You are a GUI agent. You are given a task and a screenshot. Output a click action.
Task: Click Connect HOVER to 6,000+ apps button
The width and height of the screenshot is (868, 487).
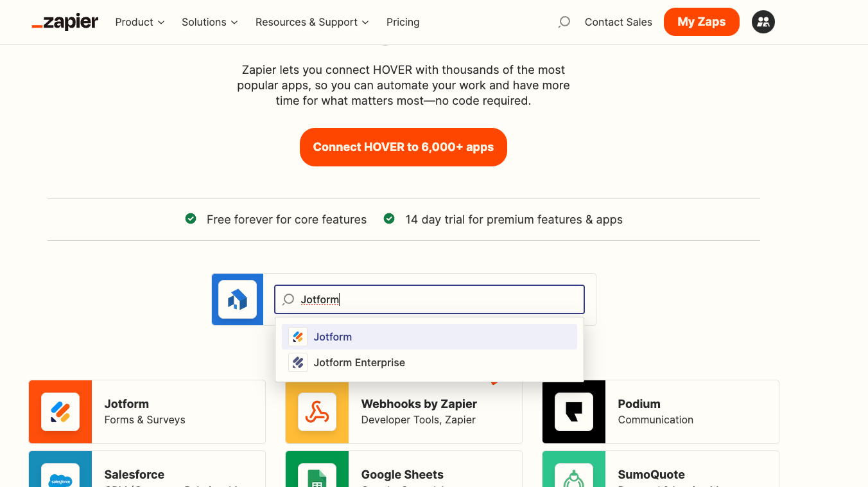[x=403, y=147]
